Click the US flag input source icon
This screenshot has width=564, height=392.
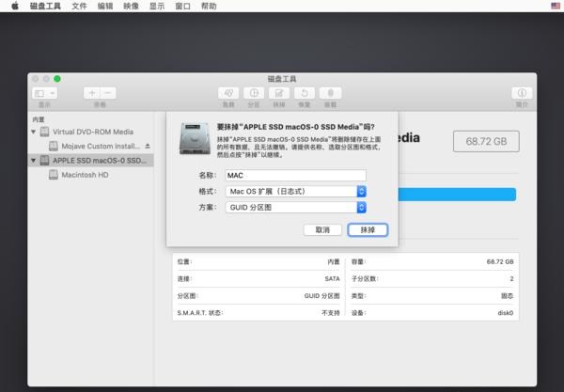coord(556,6)
